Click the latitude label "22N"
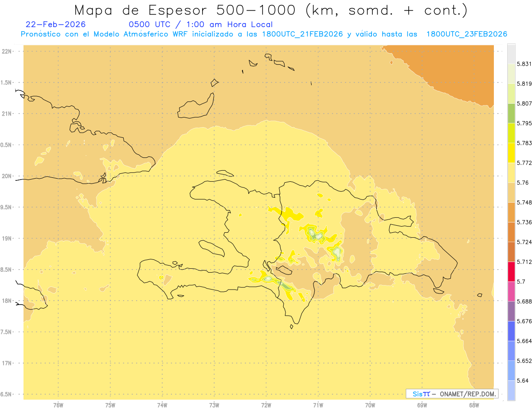Screen dimensions: 532x411 click(7, 51)
